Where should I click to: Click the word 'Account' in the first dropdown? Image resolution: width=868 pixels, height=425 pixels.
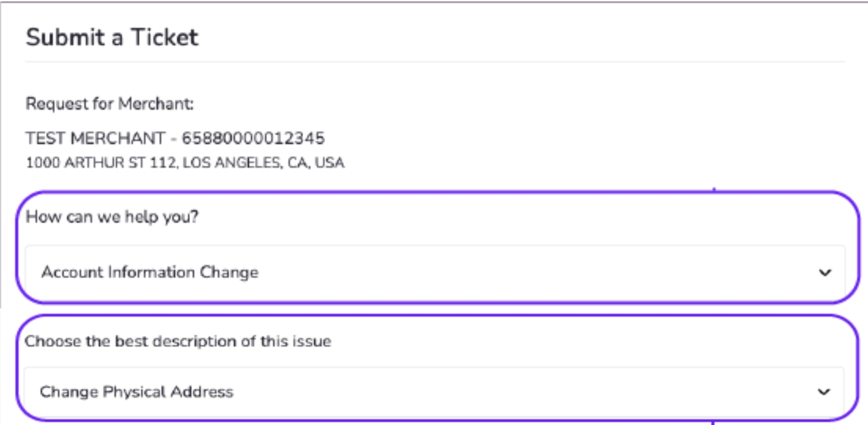tap(71, 272)
